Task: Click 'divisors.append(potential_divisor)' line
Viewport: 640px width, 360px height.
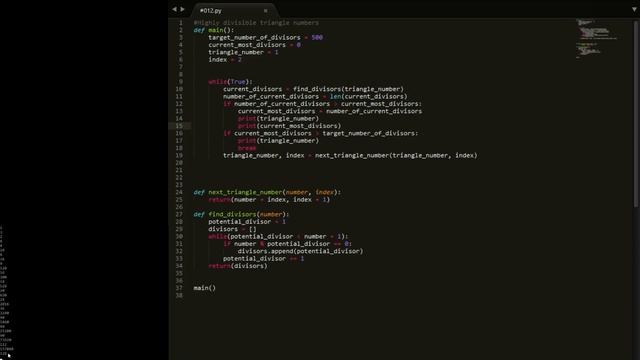Action: 300,251
